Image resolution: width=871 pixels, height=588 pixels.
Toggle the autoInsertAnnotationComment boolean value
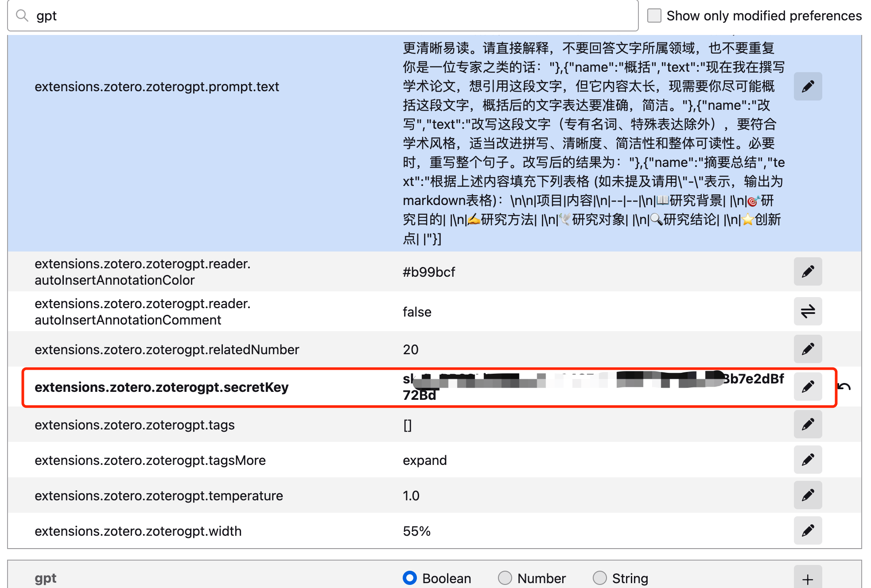click(x=808, y=311)
